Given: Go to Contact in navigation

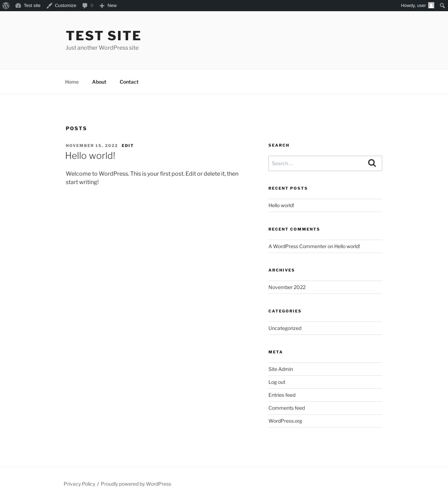Looking at the screenshot, I should (x=129, y=82).
